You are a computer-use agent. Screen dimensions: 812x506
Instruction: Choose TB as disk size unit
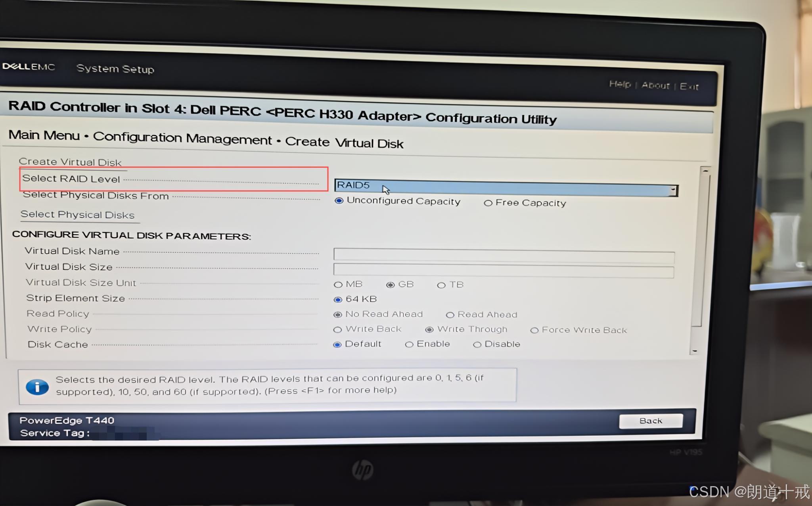point(441,285)
